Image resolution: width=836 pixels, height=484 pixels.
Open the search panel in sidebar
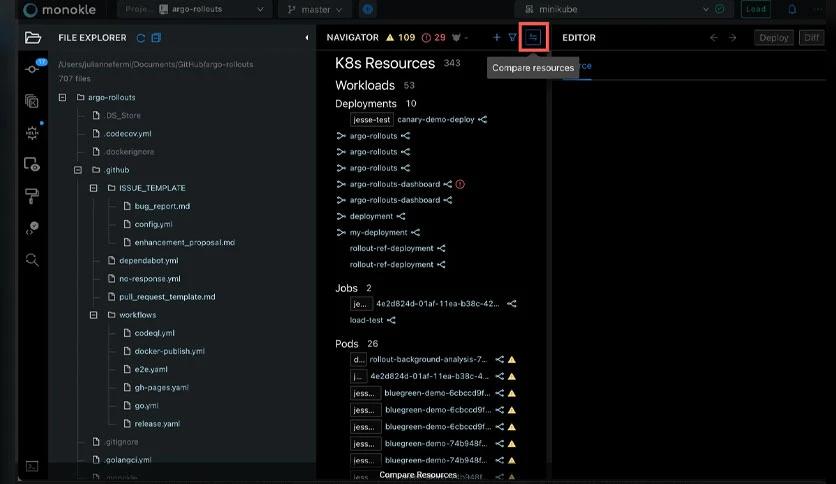click(32, 260)
